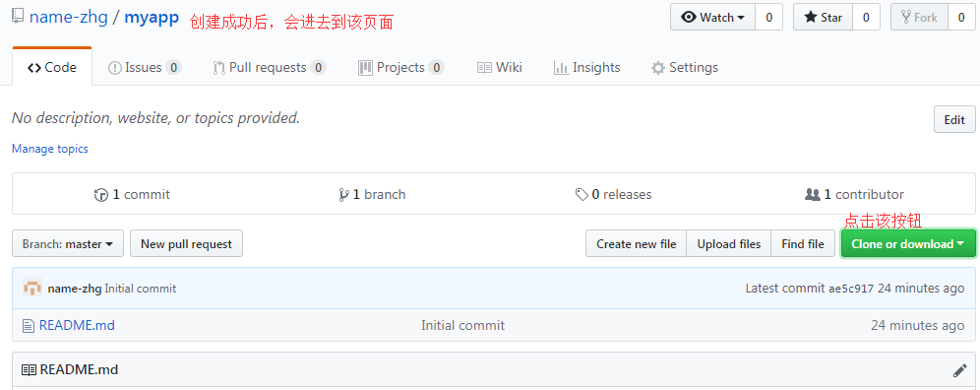The height and width of the screenshot is (390, 980).
Task: View the 0 releases page
Action: point(613,195)
